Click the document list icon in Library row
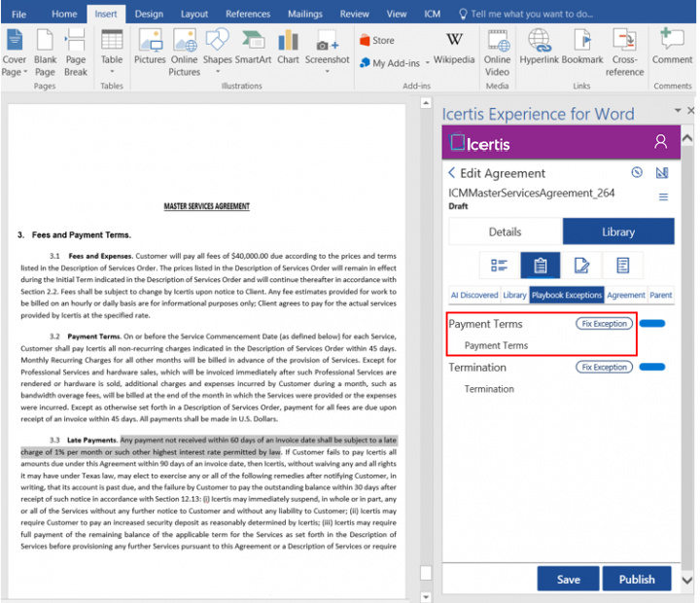700x603 pixels. 623,266
